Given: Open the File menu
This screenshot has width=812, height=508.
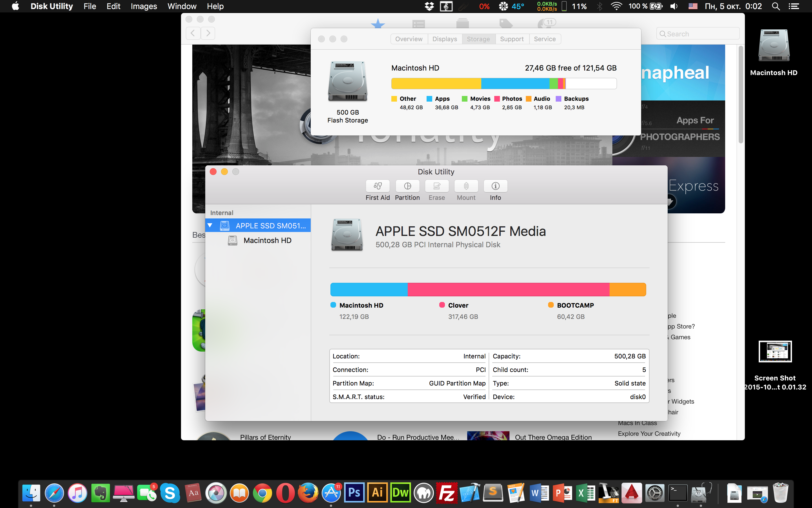Looking at the screenshot, I should click(90, 6).
